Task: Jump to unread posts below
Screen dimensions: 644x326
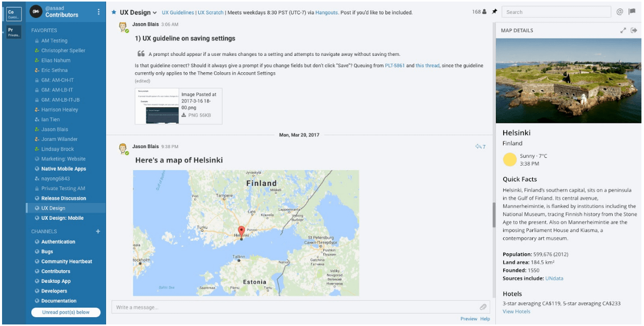Action: 66,312
